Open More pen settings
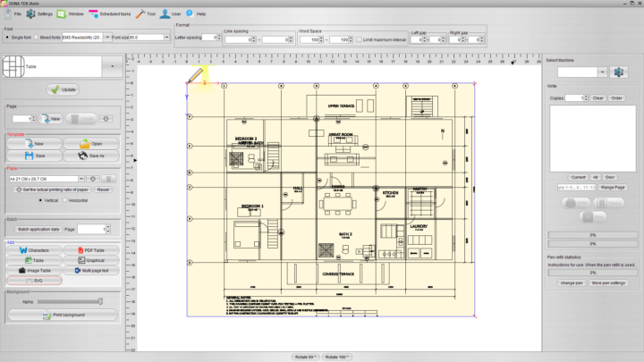 click(608, 282)
